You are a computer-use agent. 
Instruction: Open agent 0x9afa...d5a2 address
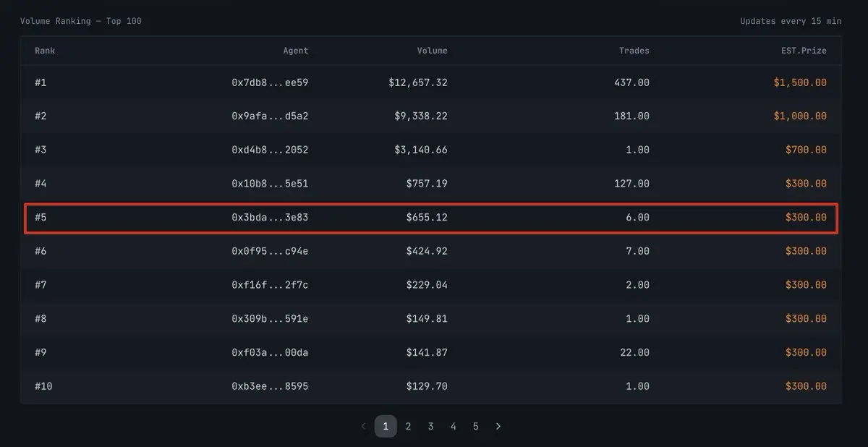coord(270,116)
